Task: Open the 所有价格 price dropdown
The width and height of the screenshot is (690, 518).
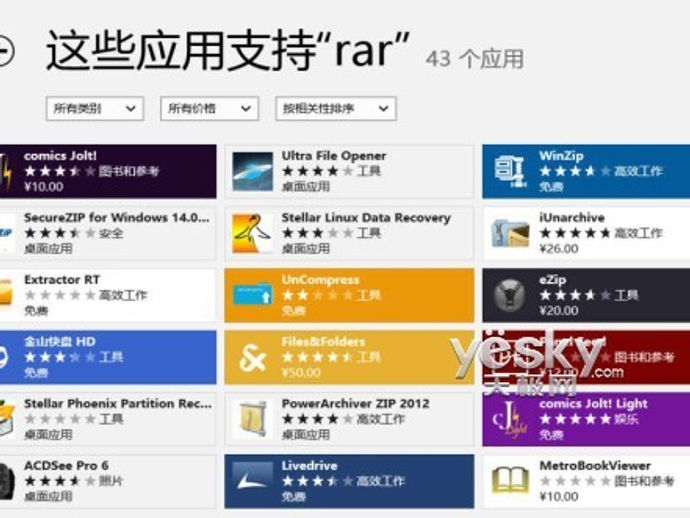Action: point(209,108)
